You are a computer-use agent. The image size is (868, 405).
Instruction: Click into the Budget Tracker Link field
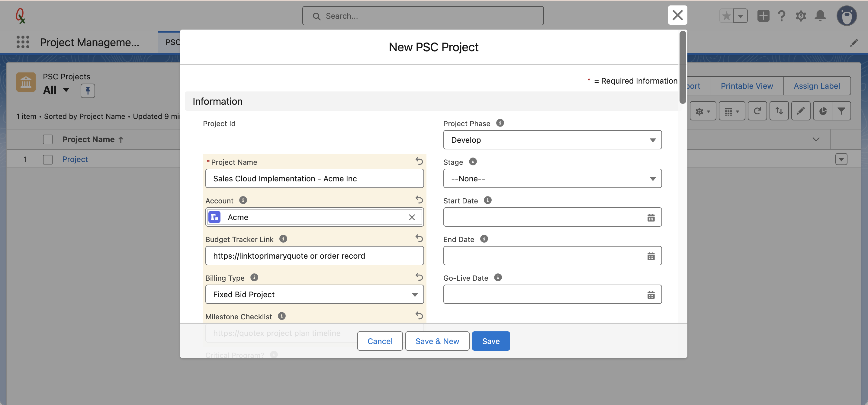click(x=314, y=256)
